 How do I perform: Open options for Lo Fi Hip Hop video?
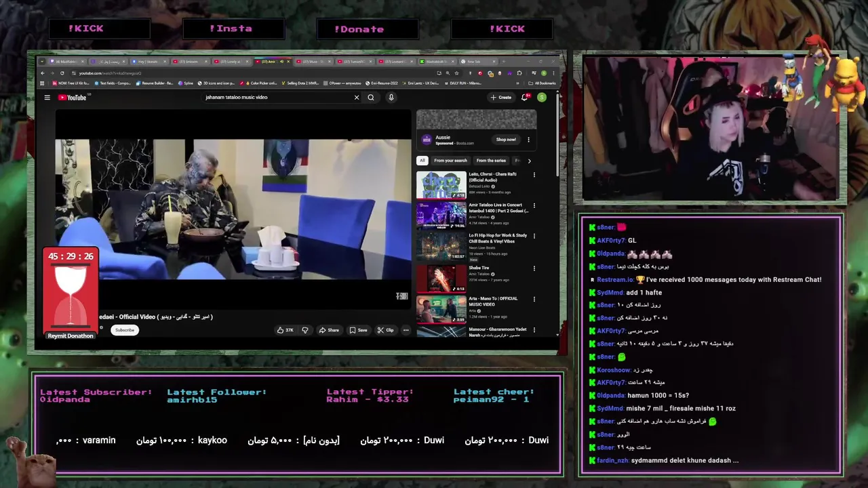tap(534, 237)
